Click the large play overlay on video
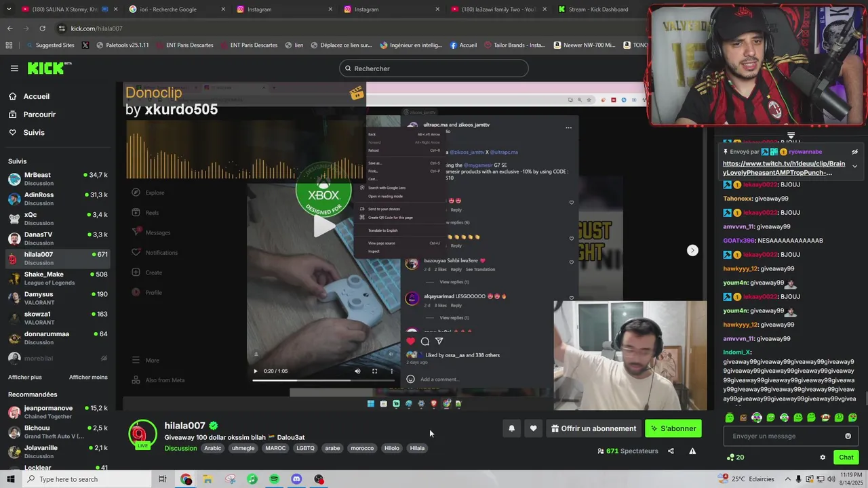Image resolution: width=868 pixels, height=488 pixels. pyautogui.click(x=323, y=226)
